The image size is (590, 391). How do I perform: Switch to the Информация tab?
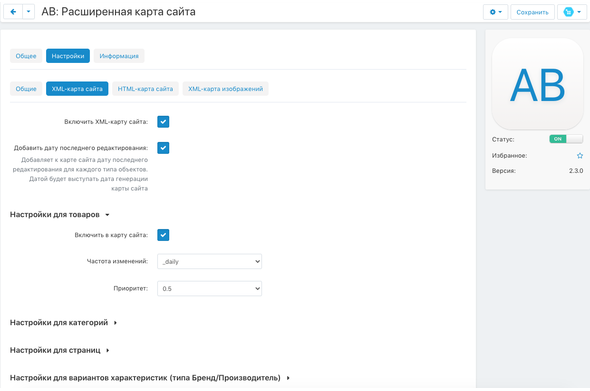click(119, 56)
